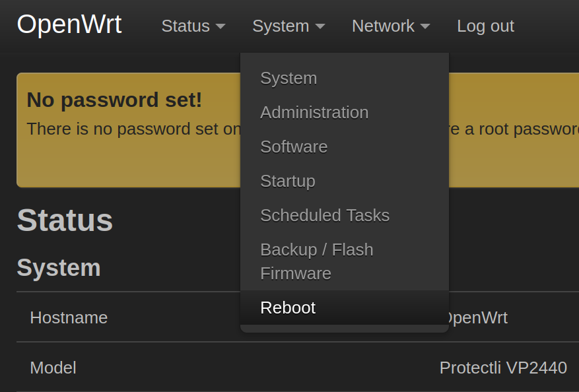Select the Hostname row label

click(69, 317)
